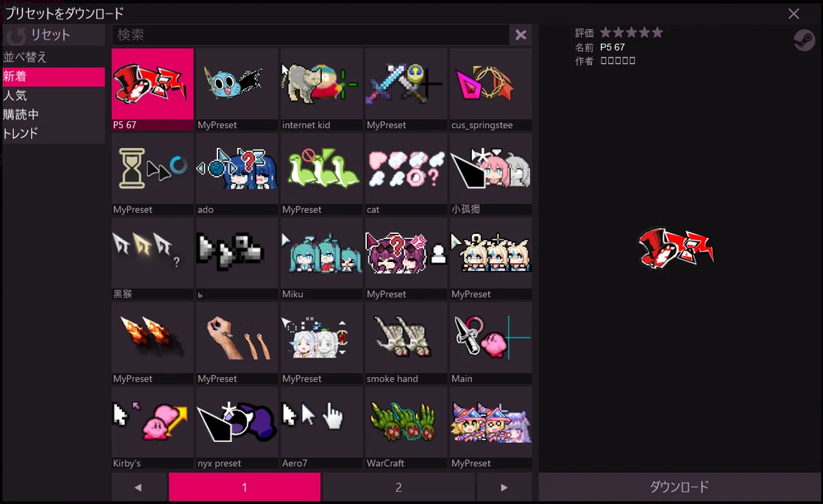This screenshot has height=504, width=823.
Task: Rate preset using the 評価 stars
Action: (632, 32)
